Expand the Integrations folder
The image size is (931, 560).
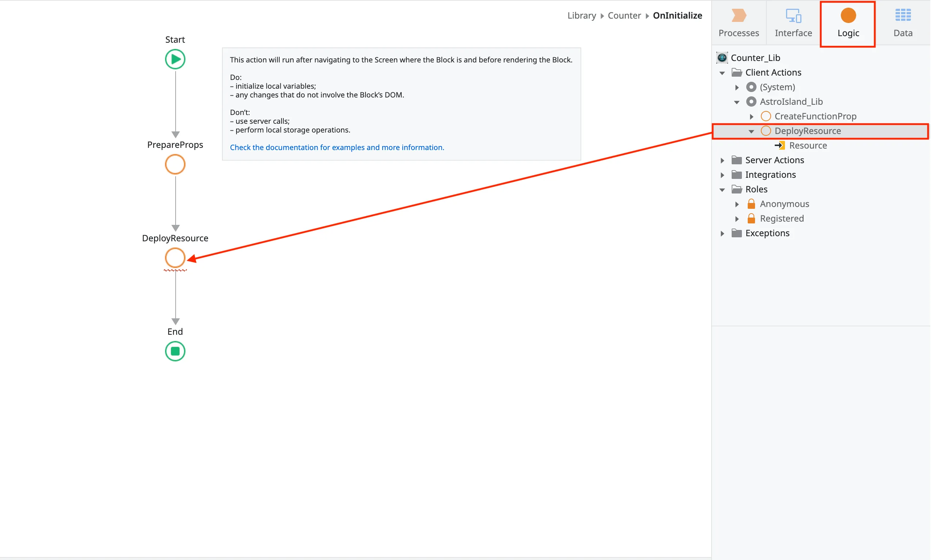722,175
